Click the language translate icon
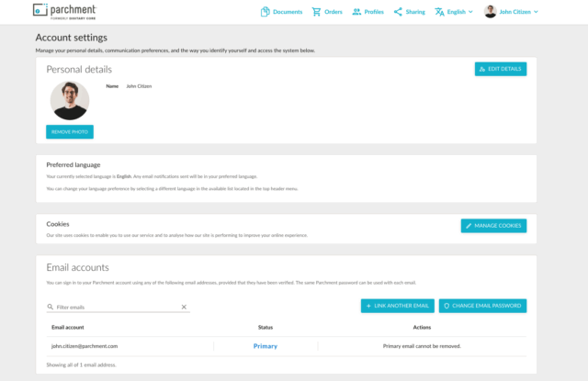588x381 pixels. (x=439, y=12)
